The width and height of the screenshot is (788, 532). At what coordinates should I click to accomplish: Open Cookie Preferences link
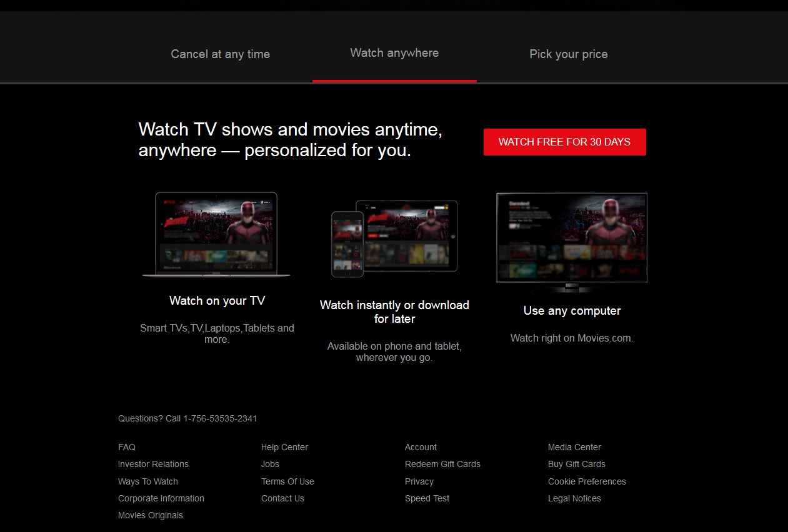point(587,481)
